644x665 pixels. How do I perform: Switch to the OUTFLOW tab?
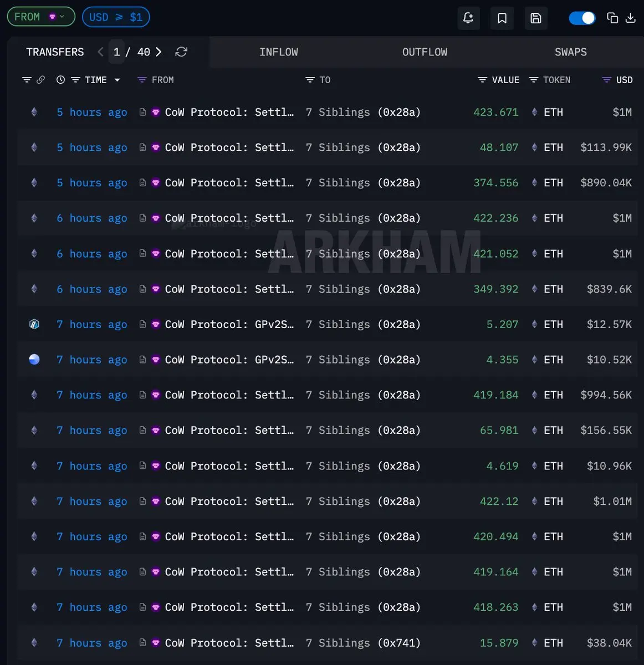click(x=425, y=52)
